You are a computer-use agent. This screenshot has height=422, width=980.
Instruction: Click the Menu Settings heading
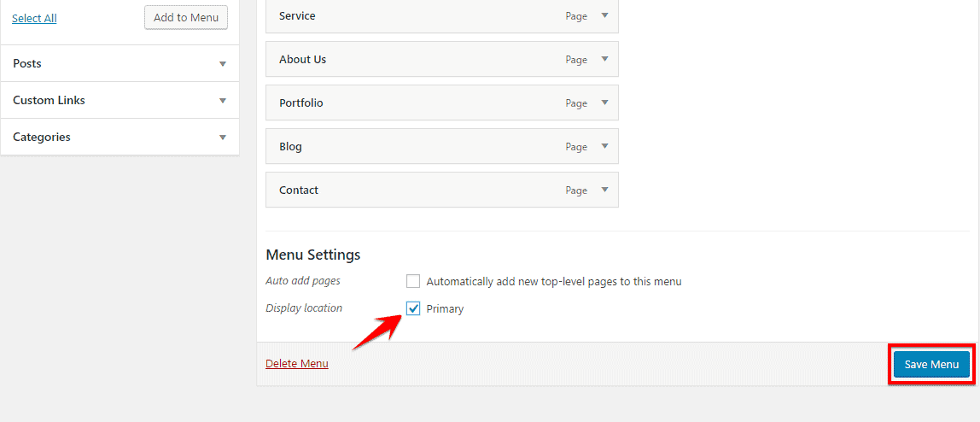point(313,255)
